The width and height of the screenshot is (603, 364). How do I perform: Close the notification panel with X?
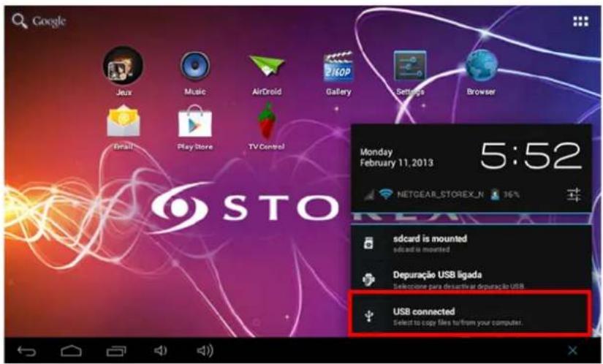tap(572, 350)
